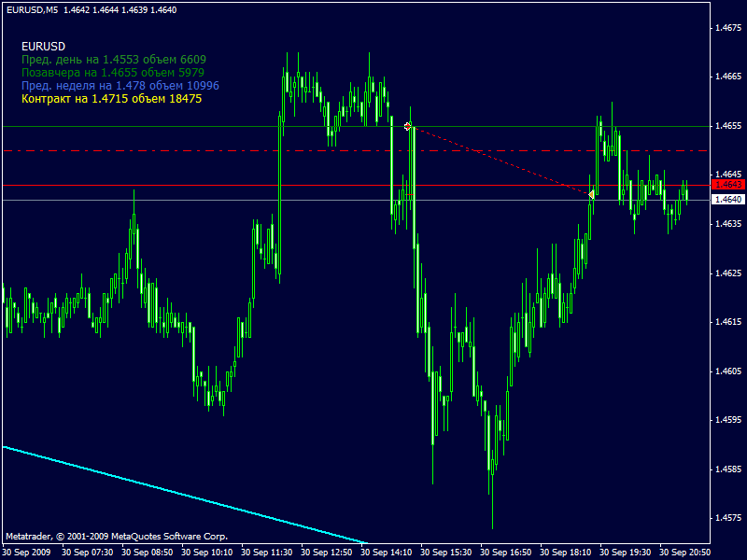Select the solid red horizontal line
The width and height of the screenshot is (747, 560).
pyautogui.click(x=356, y=185)
